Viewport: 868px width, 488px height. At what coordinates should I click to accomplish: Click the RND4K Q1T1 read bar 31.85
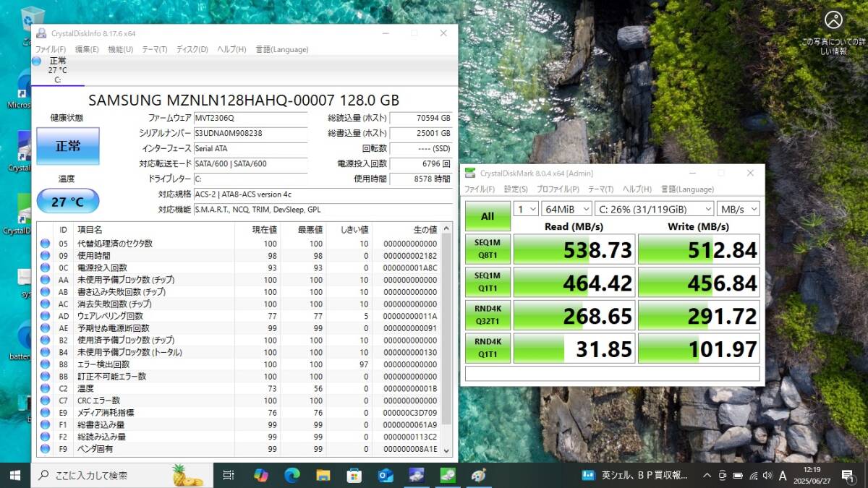[x=574, y=348]
